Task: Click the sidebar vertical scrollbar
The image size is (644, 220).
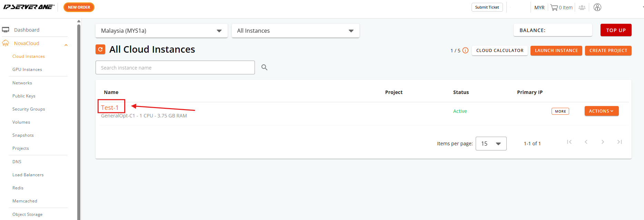Action: coord(79,121)
